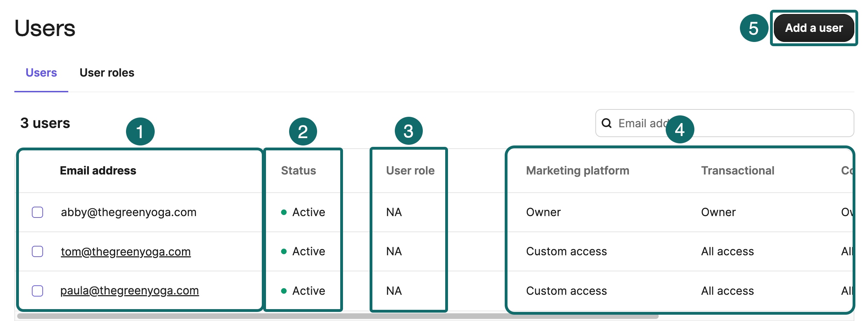Tick the checkbox for tom@thegreenyoga.com

pyautogui.click(x=37, y=251)
